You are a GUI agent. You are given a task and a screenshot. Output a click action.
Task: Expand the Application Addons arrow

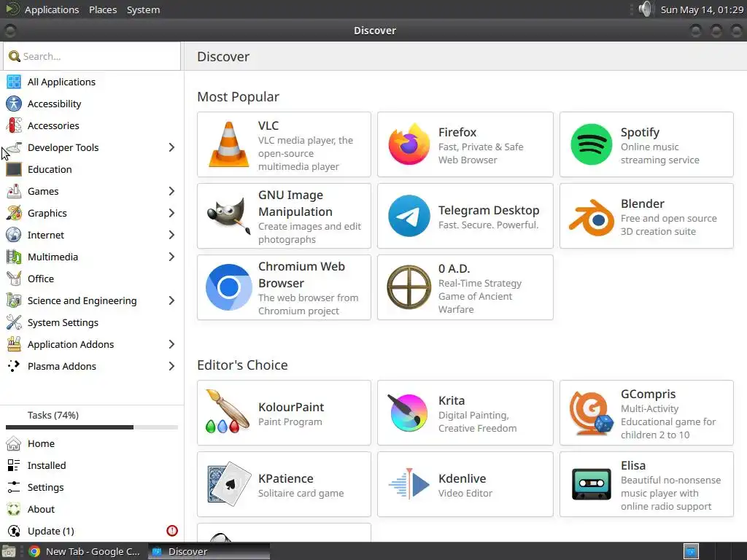171,344
